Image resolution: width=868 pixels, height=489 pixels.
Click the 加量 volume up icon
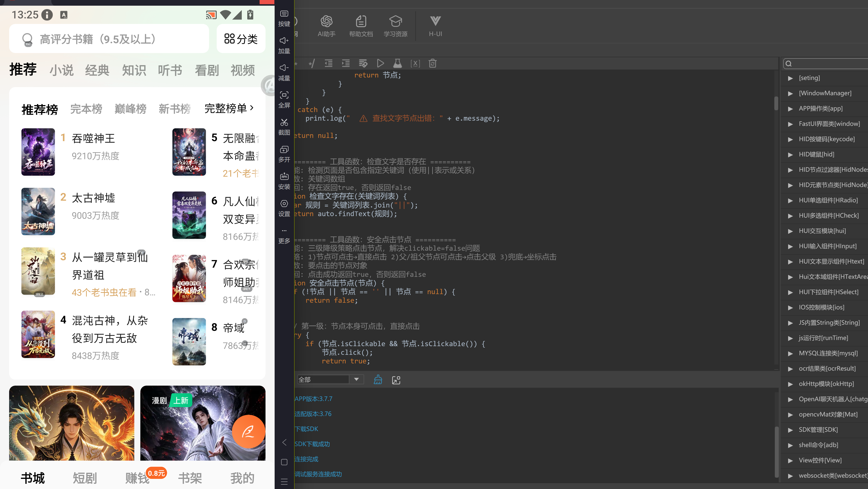point(284,41)
